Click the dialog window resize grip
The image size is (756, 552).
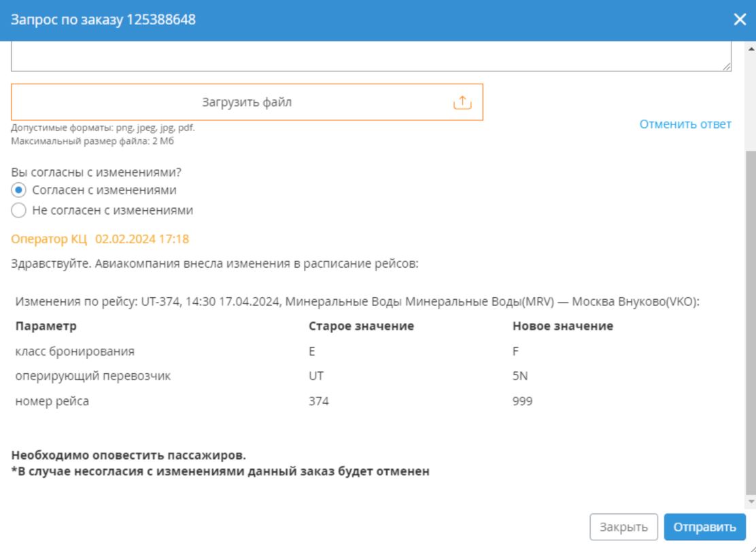pyautogui.click(x=751, y=547)
